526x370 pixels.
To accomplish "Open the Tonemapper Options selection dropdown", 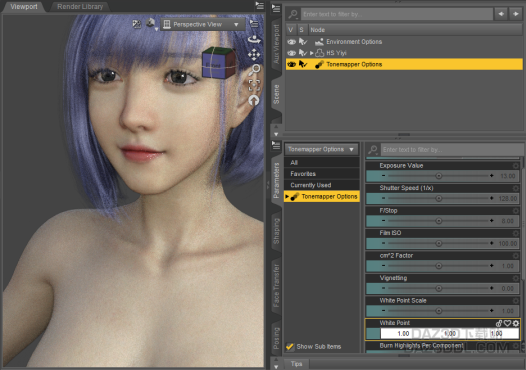I will click(x=321, y=149).
